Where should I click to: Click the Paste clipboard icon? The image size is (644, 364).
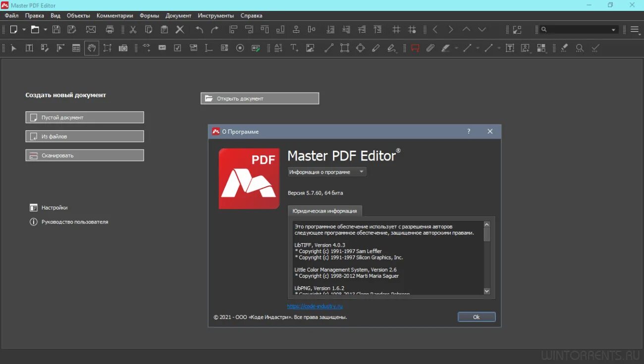pyautogui.click(x=164, y=30)
